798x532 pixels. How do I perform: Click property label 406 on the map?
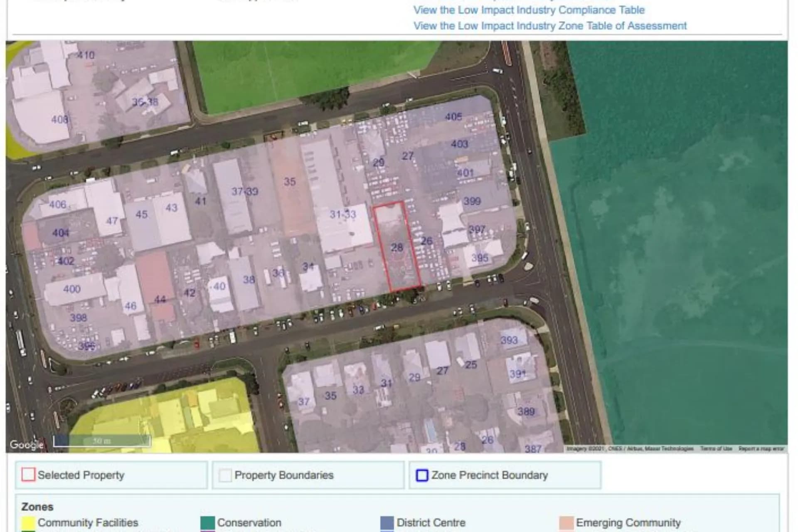(57, 204)
